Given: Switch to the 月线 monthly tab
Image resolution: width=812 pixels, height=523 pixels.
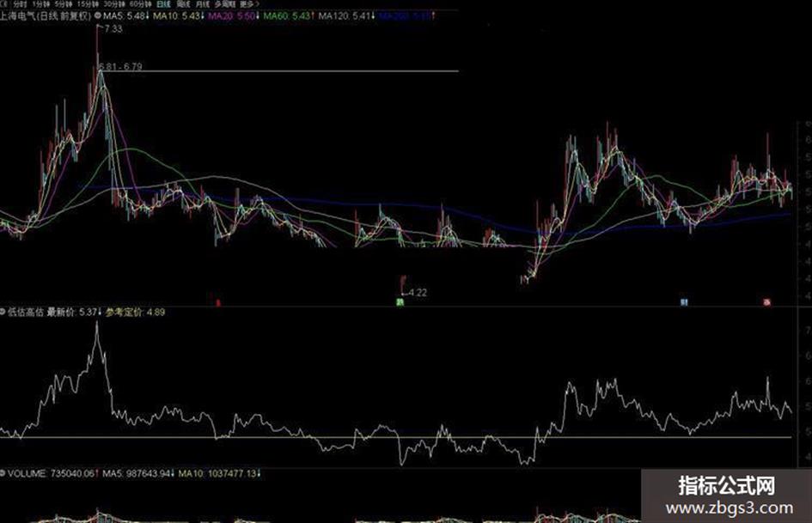Looking at the screenshot, I should click(203, 3).
